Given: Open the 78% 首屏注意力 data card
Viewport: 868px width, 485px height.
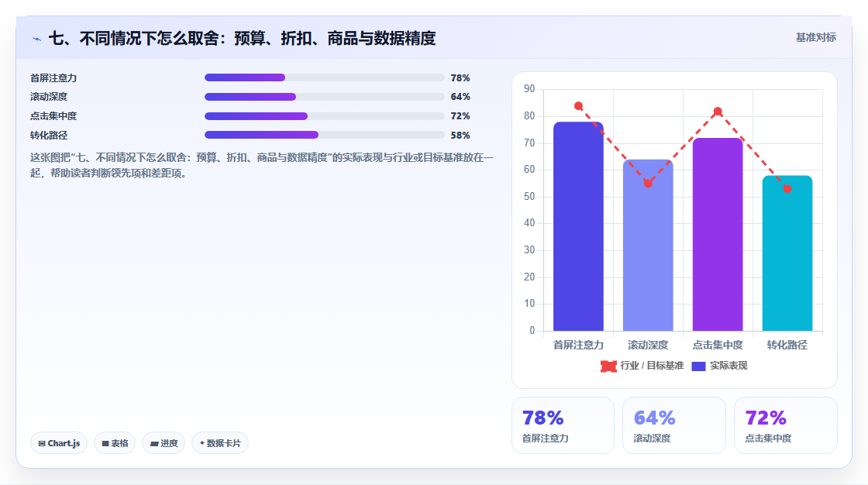Looking at the screenshot, I should tap(563, 425).
